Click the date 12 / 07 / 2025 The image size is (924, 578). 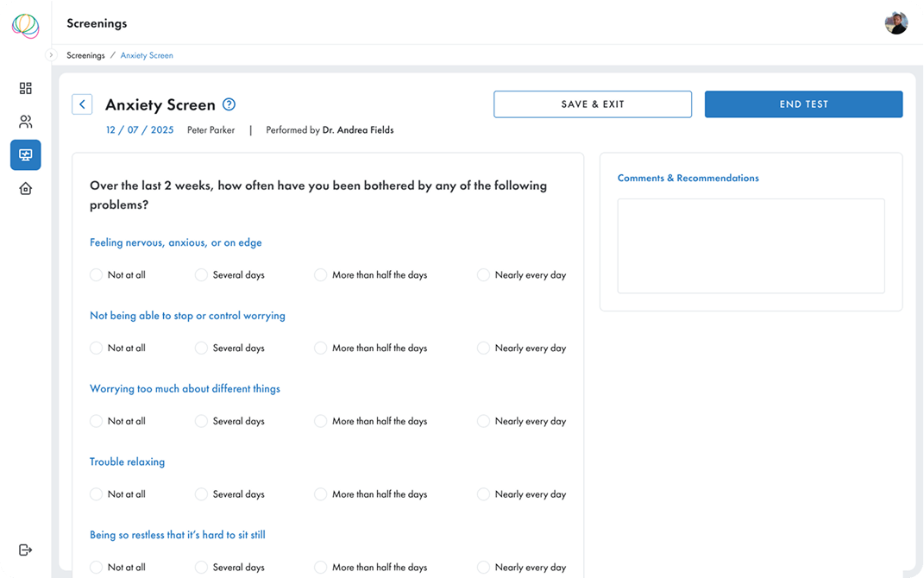140,129
